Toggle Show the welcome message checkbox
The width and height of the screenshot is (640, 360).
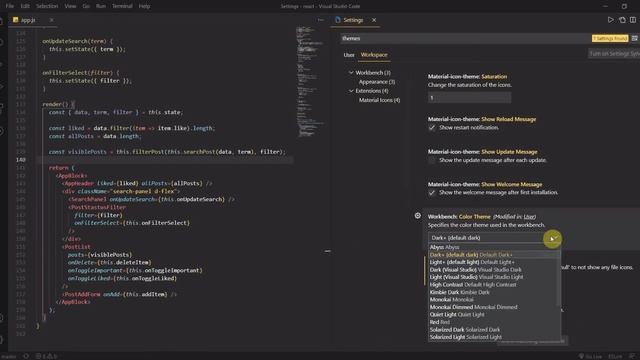pyautogui.click(x=432, y=193)
